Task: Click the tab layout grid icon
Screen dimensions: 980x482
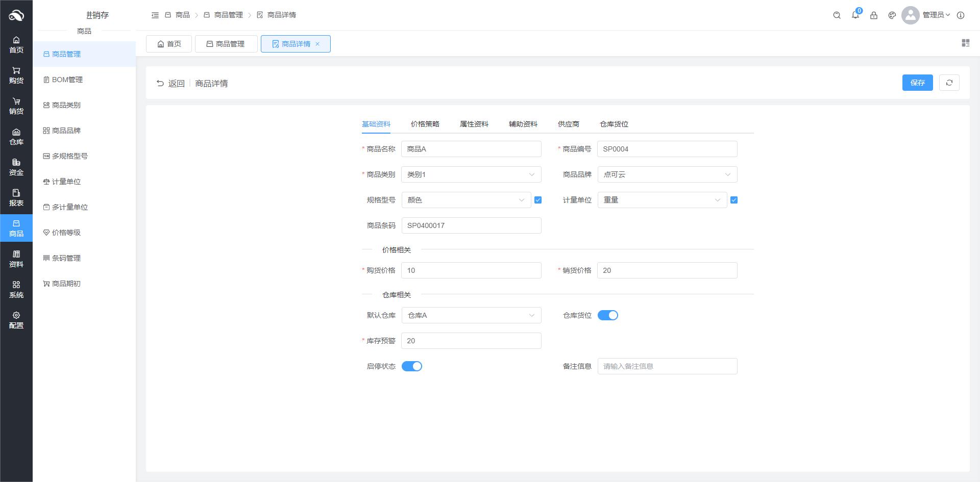Action: [965, 43]
